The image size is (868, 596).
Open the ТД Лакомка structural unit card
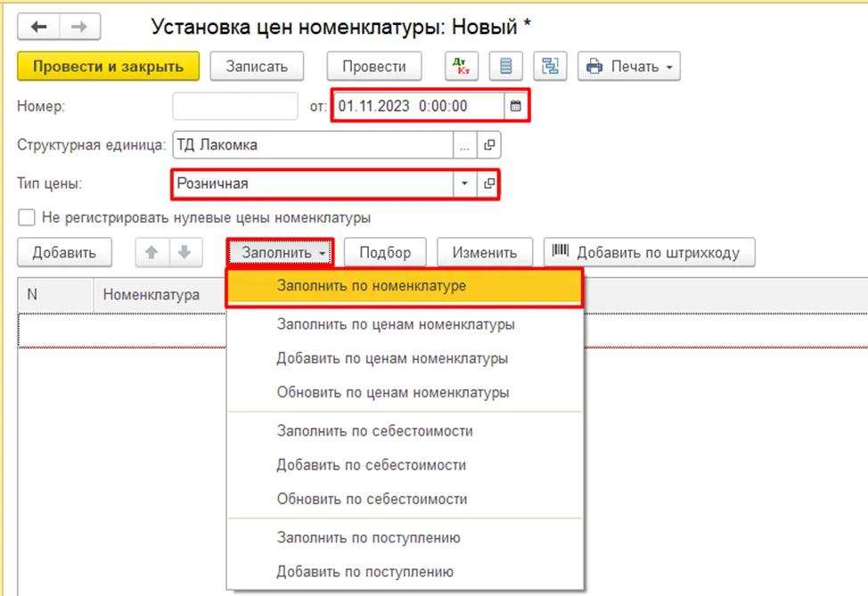point(488,145)
